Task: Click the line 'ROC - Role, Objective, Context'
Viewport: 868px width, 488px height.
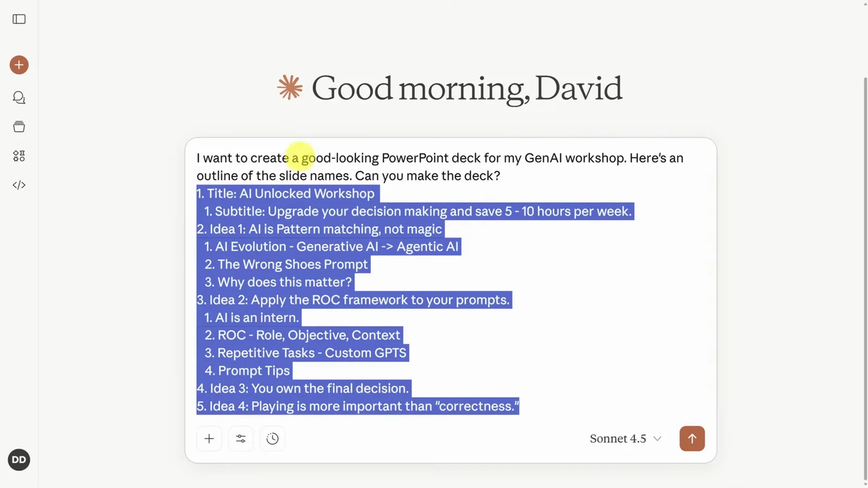Action: click(x=302, y=335)
